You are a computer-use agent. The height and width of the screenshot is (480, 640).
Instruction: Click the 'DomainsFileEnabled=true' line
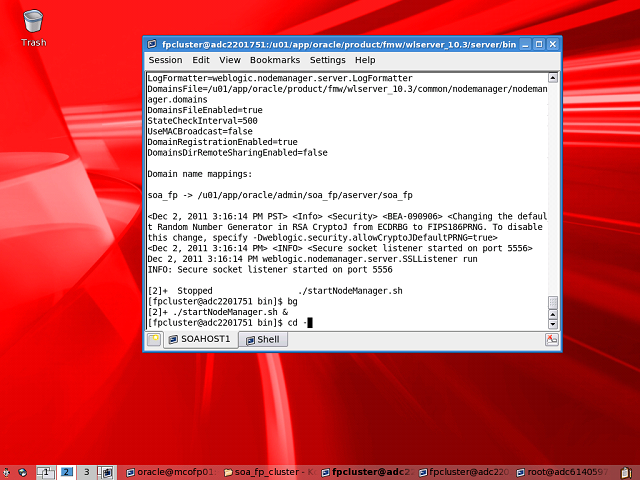tap(205, 110)
